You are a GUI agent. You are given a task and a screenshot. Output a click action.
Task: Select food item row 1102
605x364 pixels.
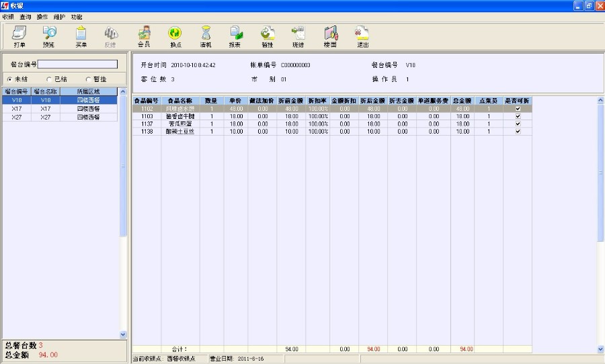tap(332, 109)
